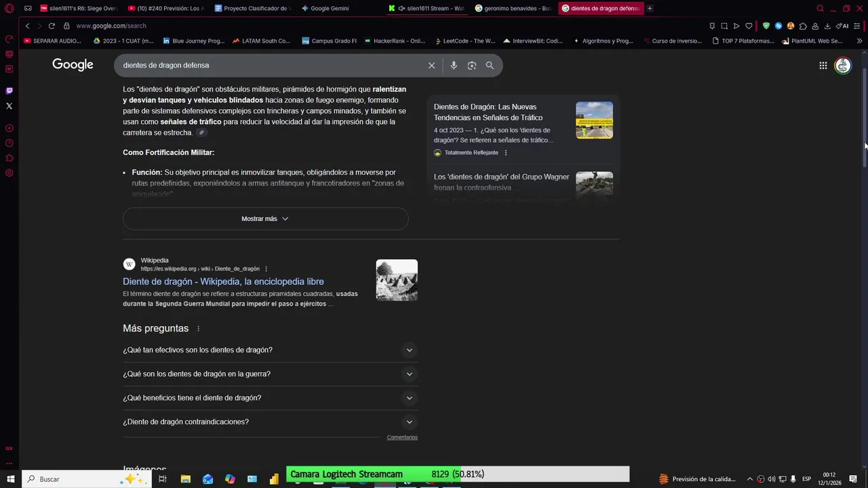Click the Wikipedia result thumbnail image
The image size is (868, 488).
tap(397, 280)
